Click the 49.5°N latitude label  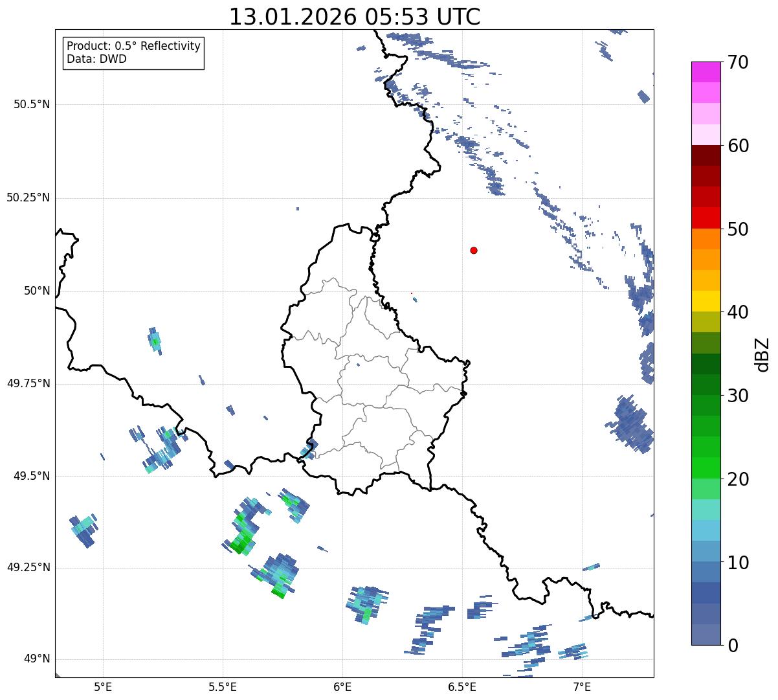(32, 476)
